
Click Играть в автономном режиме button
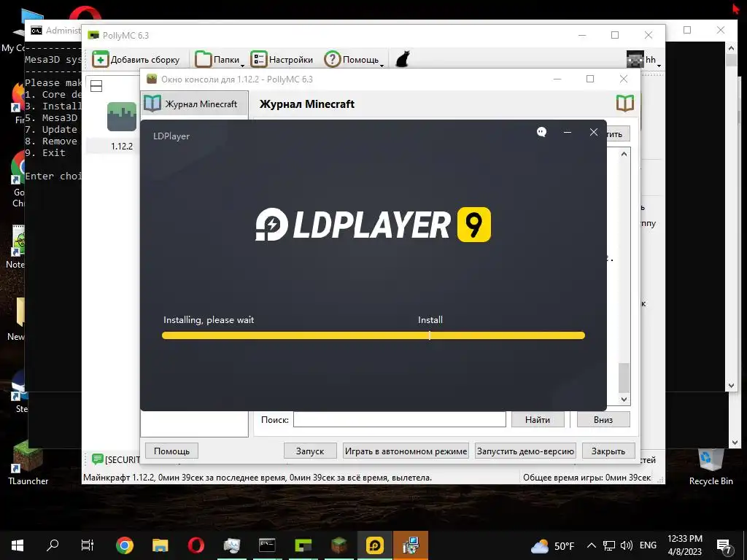point(406,451)
